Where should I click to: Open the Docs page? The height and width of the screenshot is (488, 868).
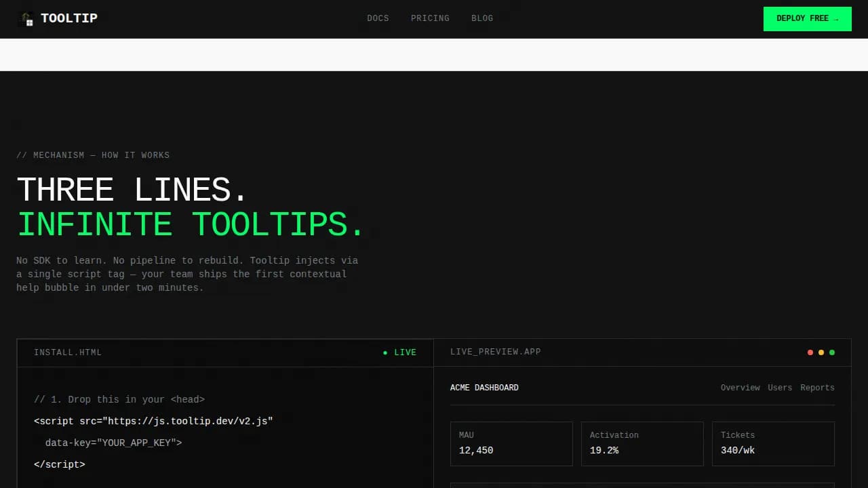(x=378, y=18)
